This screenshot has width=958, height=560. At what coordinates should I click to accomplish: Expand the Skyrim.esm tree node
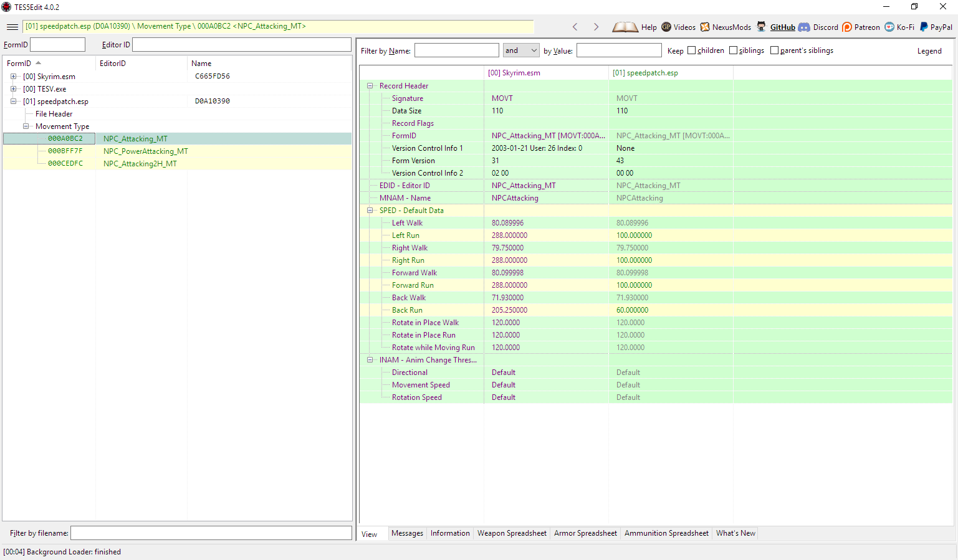click(13, 77)
